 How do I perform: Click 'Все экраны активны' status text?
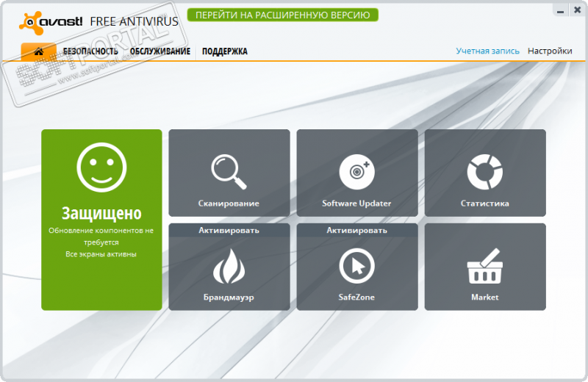pyautogui.click(x=101, y=254)
